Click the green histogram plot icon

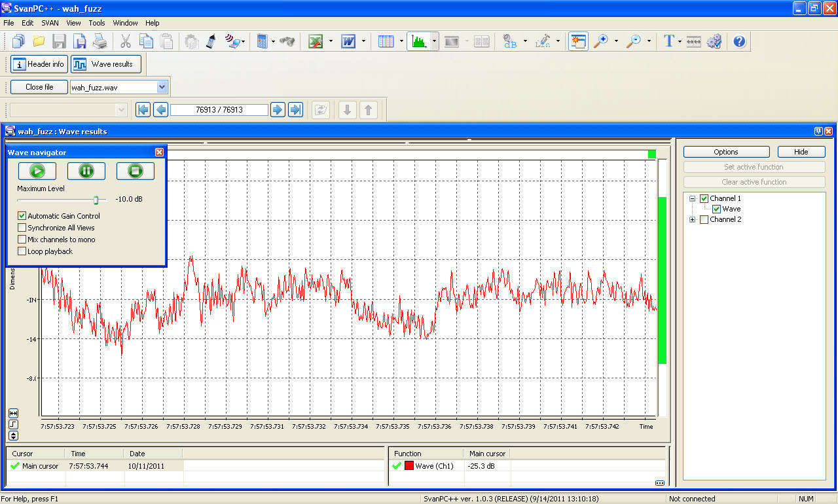[418, 41]
